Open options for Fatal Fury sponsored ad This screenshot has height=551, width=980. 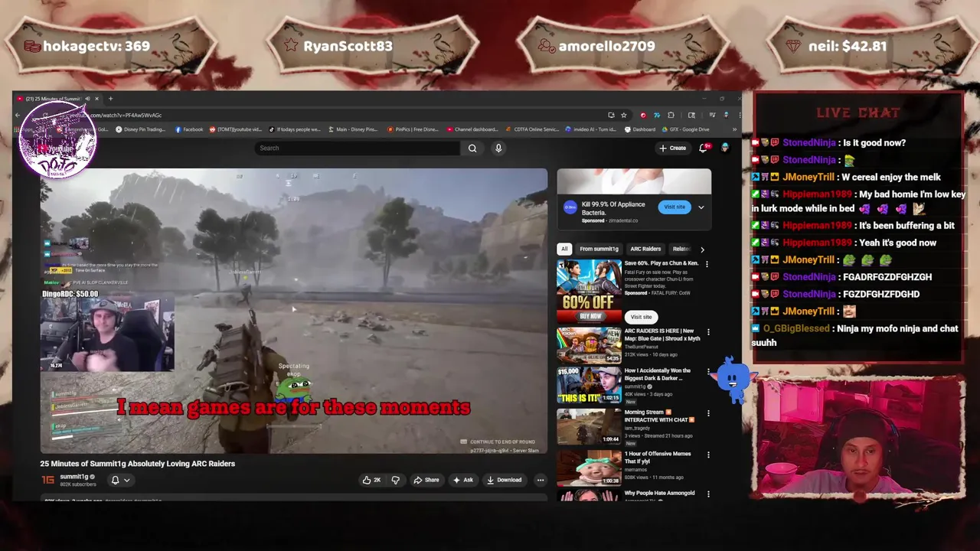707,264
